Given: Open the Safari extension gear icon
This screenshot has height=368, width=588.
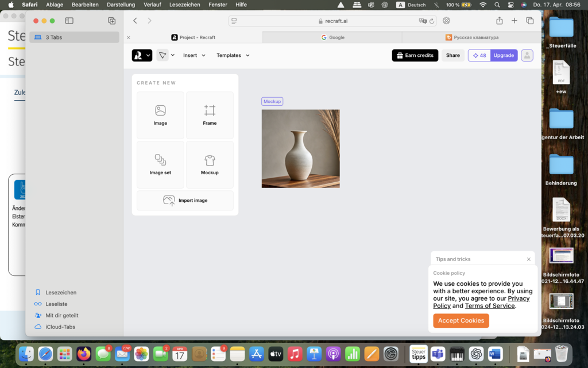Looking at the screenshot, I should coord(446,21).
